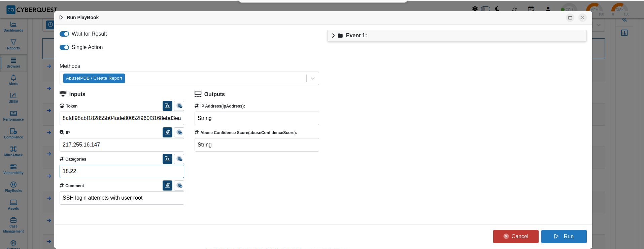The height and width of the screenshot is (249, 644).
Task: Open PlayBooks in the sidebar
Action: [13, 187]
